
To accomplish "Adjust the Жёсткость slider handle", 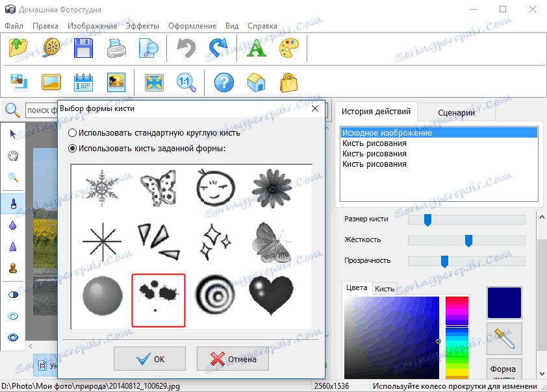I will [x=468, y=240].
